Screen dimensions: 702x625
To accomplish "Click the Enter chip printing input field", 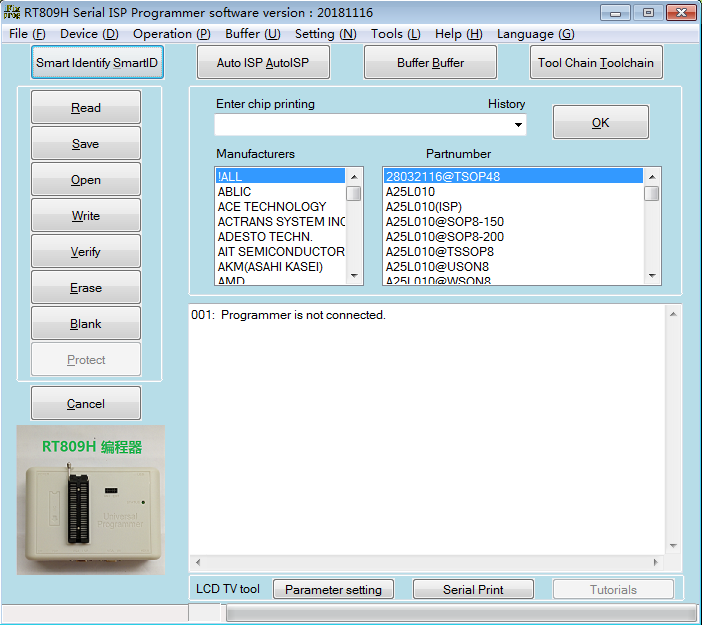I will click(362, 125).
